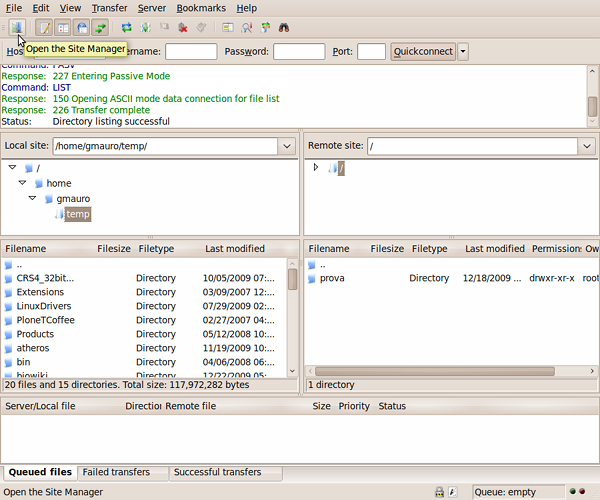600x500 pixels.
Task: Open the File menu
Action: 14,8
